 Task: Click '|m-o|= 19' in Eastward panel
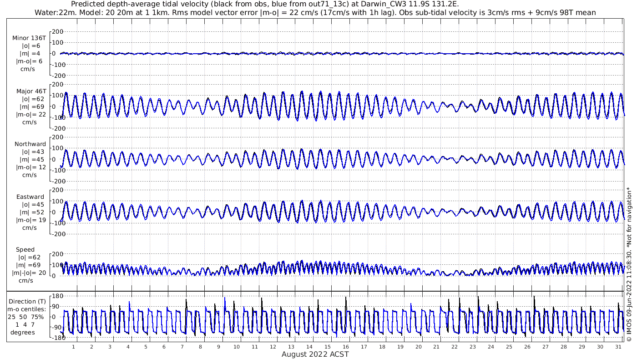coord(31,220)
